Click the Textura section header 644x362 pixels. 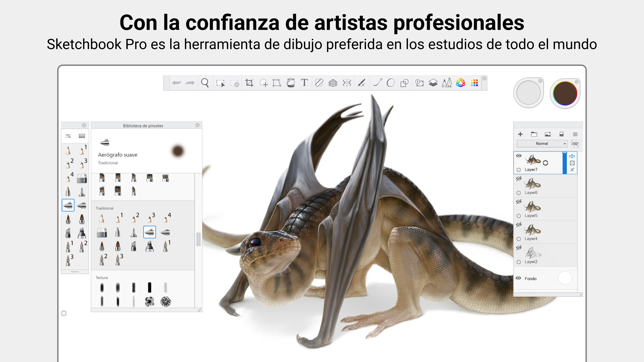pos(102,278)
